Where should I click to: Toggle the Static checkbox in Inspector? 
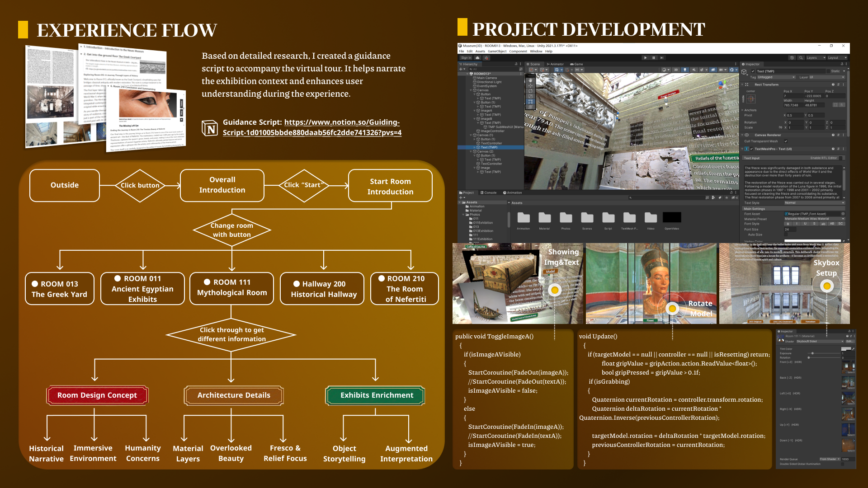[x=828, y=71]
